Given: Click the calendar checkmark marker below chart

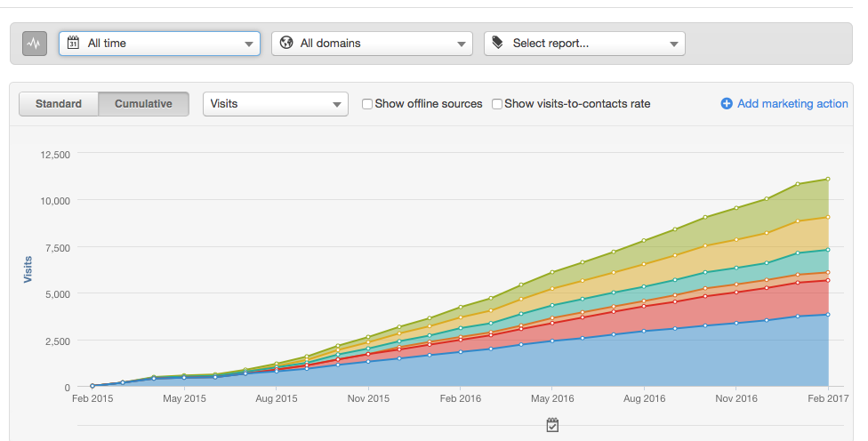Looking at the screenshot, I should pos(552,425).
